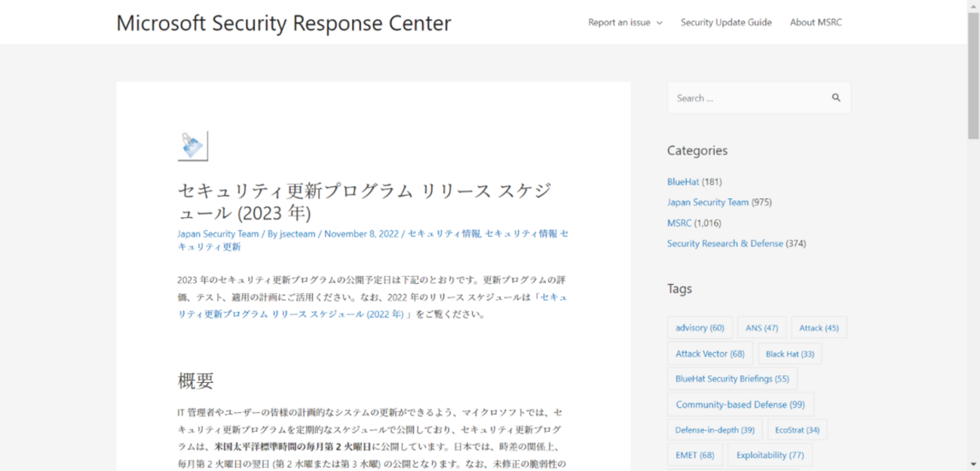Select the Attack Vector (68) tag

point(709,353)
